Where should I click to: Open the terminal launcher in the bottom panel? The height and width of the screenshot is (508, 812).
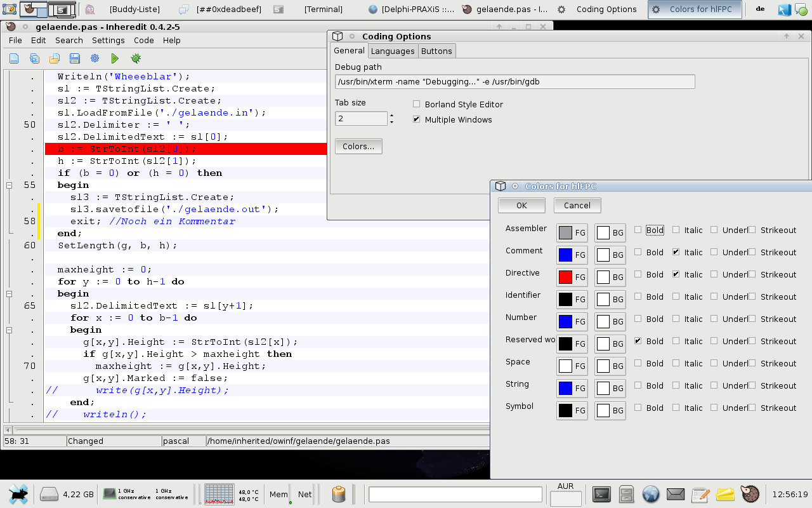(601, 494)
